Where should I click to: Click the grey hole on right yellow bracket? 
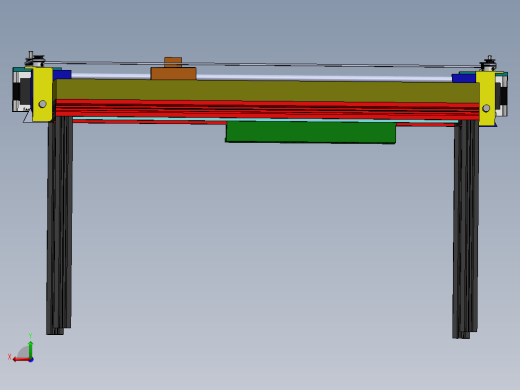pyautogui.click(x=486, y=108)
